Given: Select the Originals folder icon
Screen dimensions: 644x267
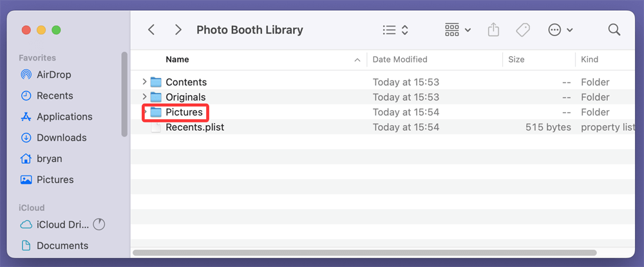Looking at the screenshot, I should 156,97.
